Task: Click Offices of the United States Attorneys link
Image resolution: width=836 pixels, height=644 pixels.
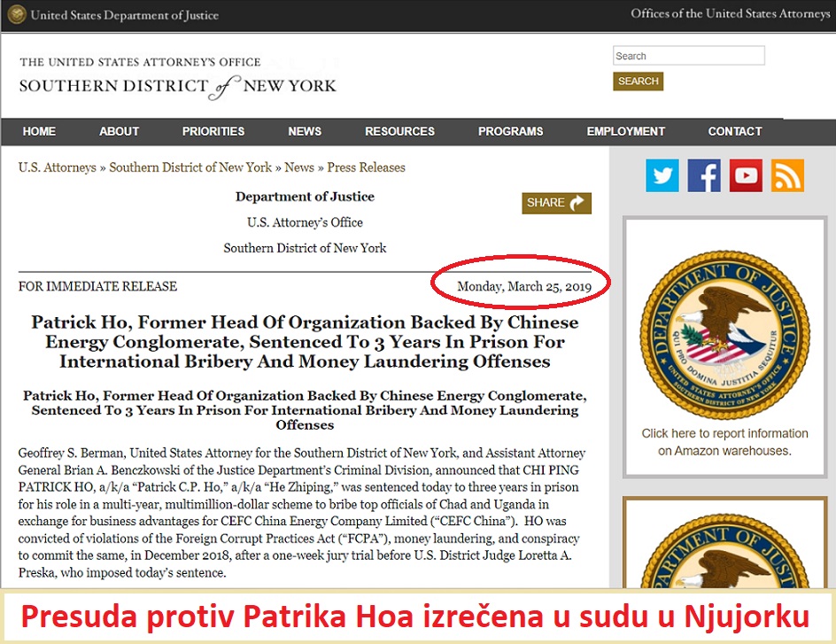Action: coord(730,14)
